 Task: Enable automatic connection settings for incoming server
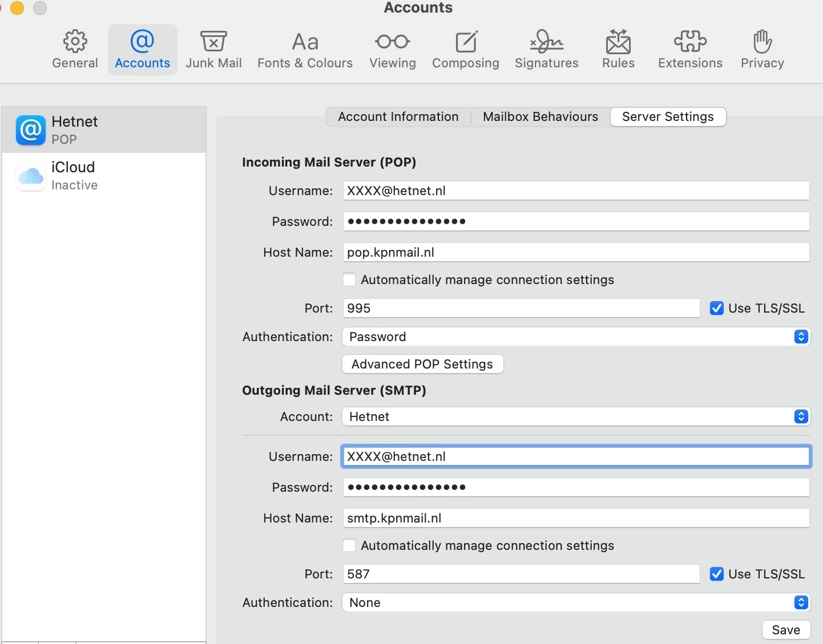pyautogui.click(x=349, y=280)
